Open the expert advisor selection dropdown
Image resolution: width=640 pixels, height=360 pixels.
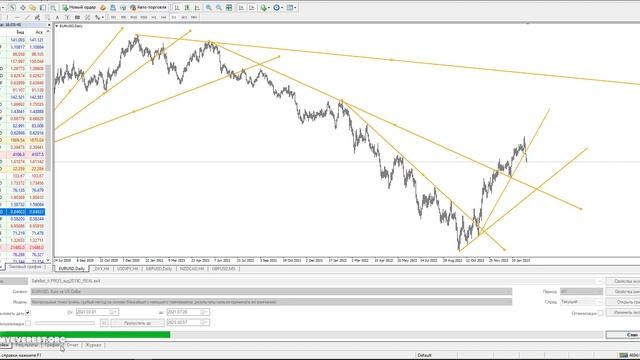[599, 281]
